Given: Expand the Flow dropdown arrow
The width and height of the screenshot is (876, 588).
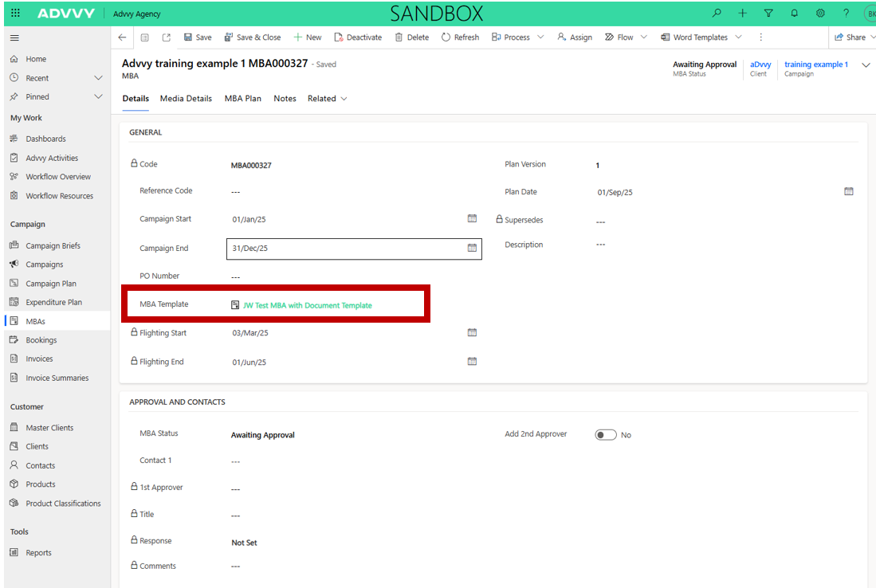Looking at the screenshot, I should tap(643, 37).
